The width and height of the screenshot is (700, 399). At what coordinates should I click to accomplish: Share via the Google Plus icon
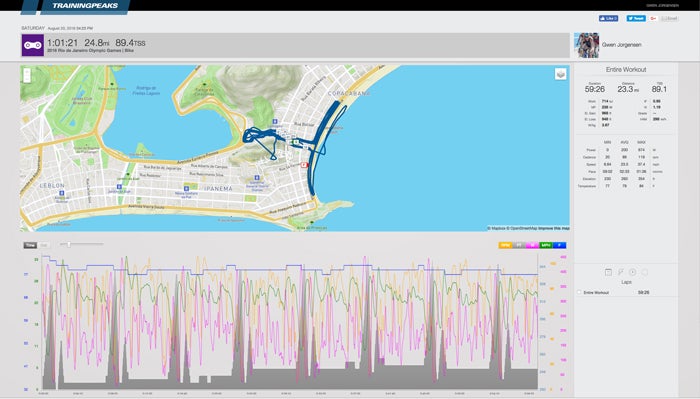click(x=653, y=18)
